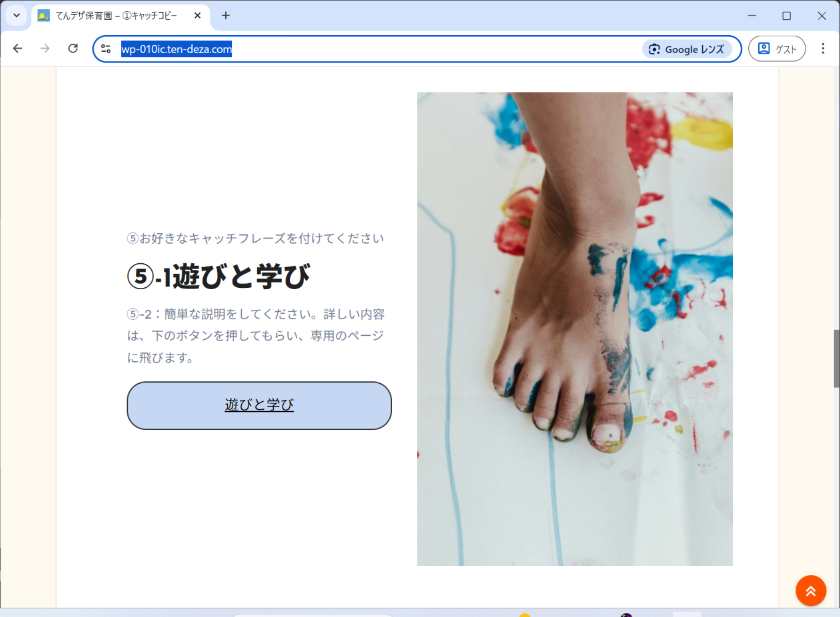Click the vertical page scrollbar thumb

click(x=836, y=358)
